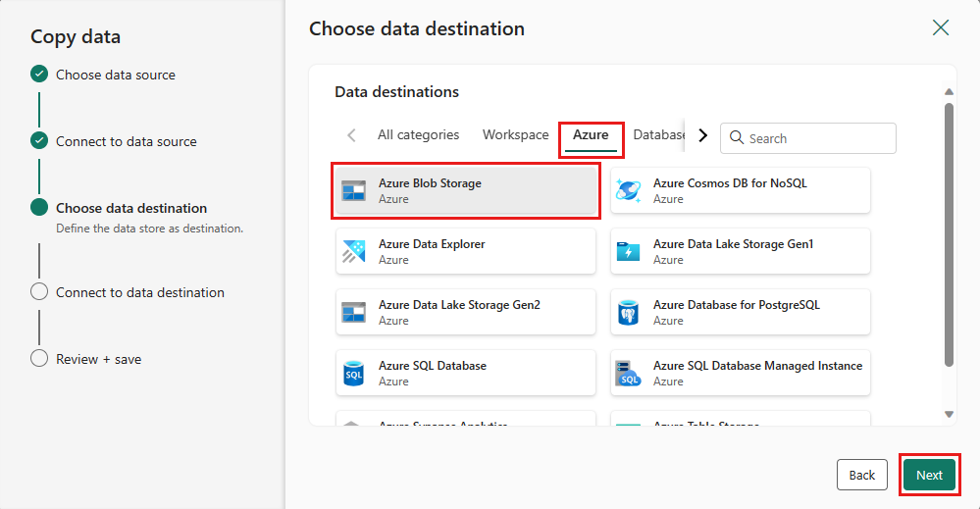The image size is (980, 509).
Task: Pick the Azure SQL Database icon
Action: tap(353, 373)
